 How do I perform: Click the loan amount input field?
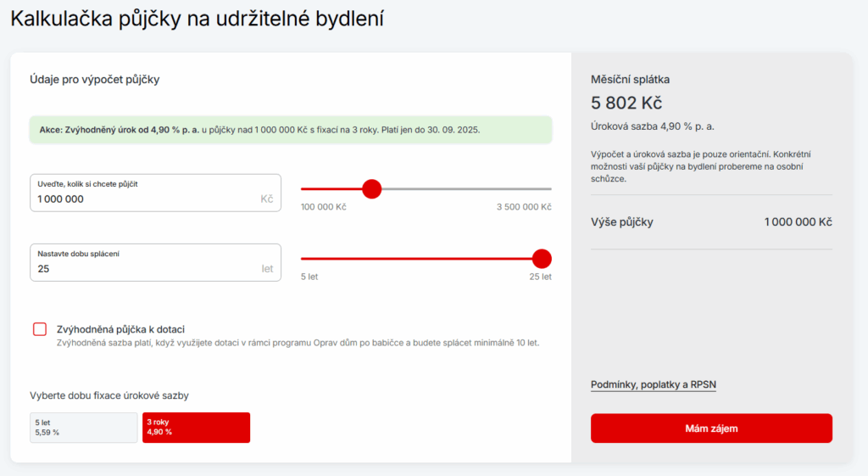coord(144,199)
